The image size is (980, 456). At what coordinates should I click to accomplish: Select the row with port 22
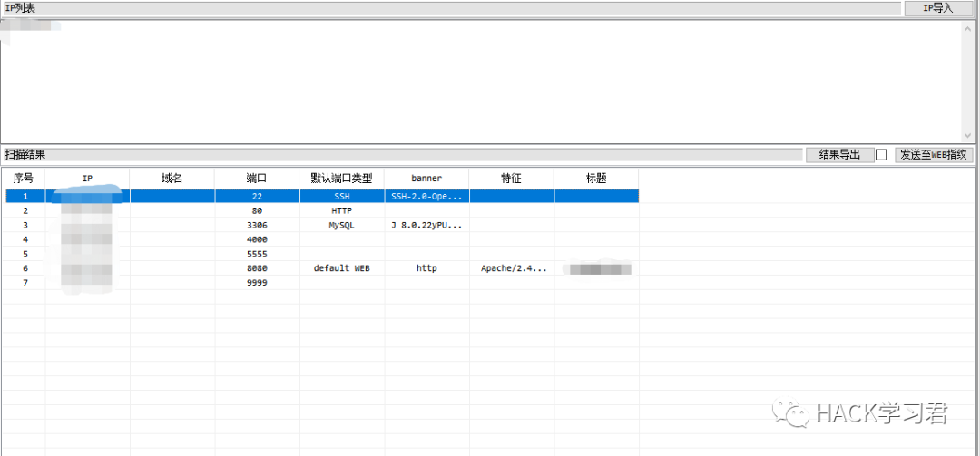(x=322, y=196)
